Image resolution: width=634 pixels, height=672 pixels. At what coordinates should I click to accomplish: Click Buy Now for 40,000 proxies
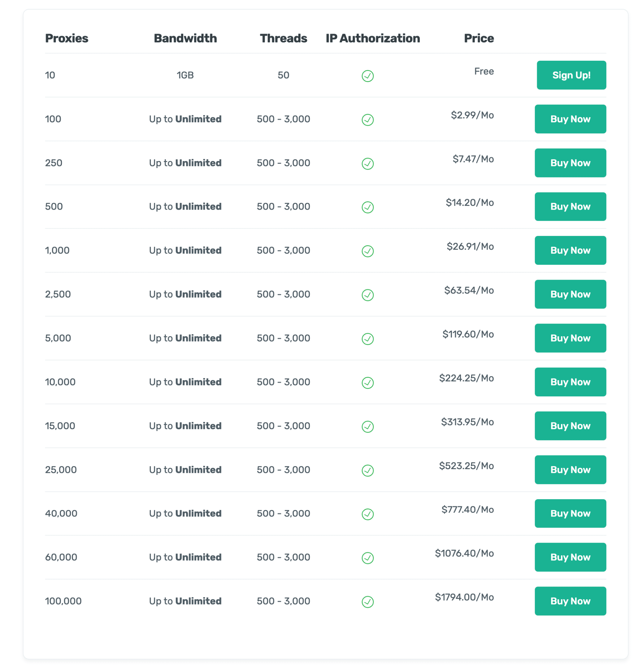coord(570,513)
